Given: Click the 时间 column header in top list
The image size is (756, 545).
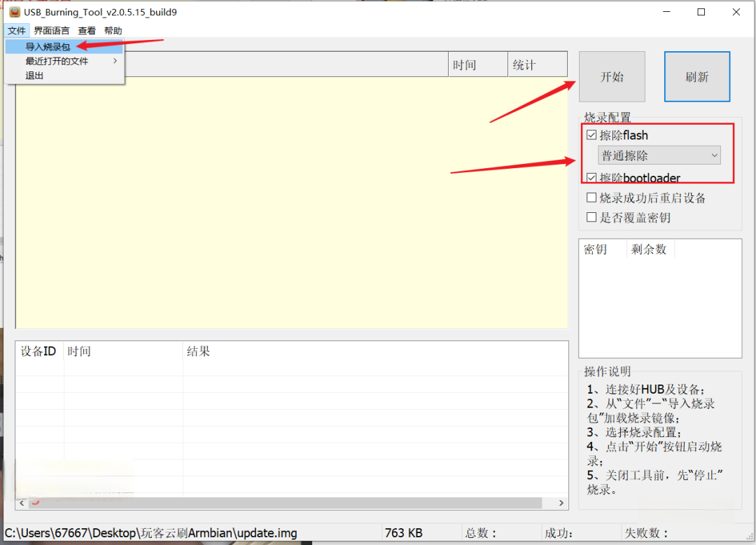Looking at the screenshot, I should (x=478, y=64).
